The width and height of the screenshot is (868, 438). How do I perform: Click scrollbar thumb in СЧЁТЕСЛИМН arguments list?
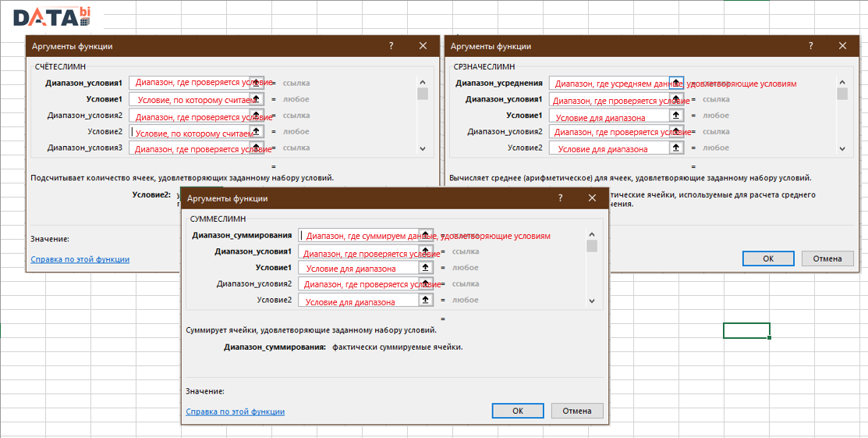tap(423, 94)
